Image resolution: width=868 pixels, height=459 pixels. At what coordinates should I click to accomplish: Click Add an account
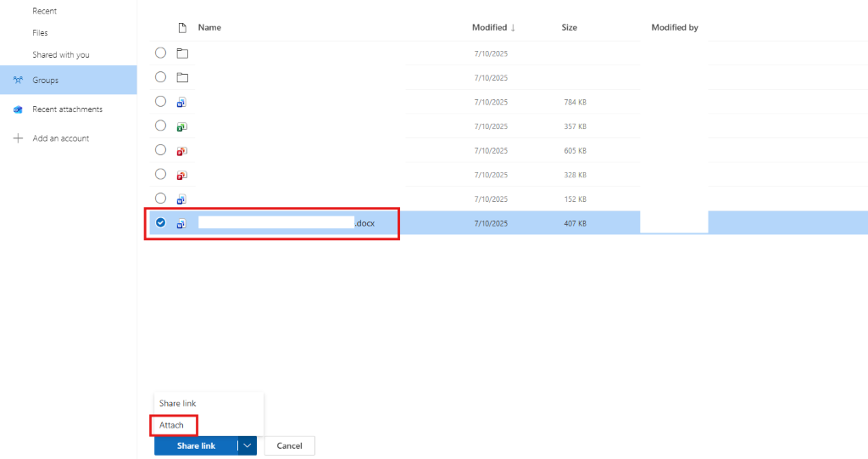click(61, 138)
